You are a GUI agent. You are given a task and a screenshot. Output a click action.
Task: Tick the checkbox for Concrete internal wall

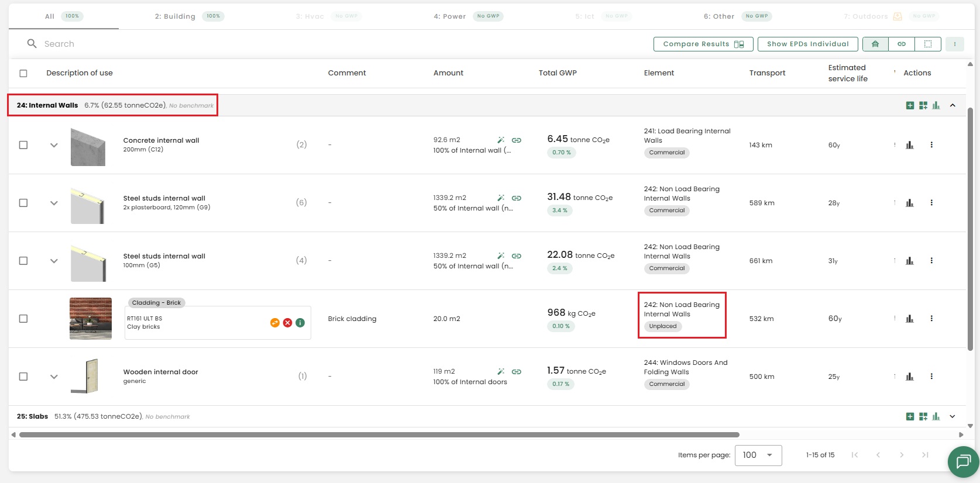coord(23,145)
